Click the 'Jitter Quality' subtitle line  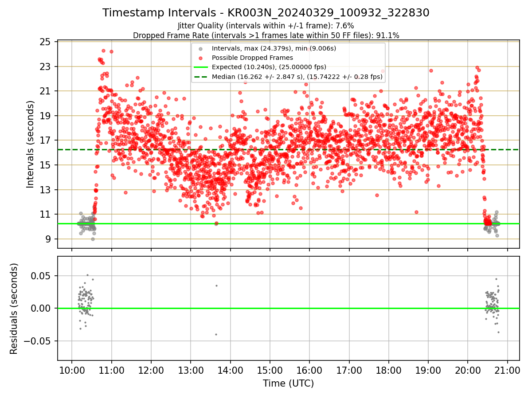266,26
